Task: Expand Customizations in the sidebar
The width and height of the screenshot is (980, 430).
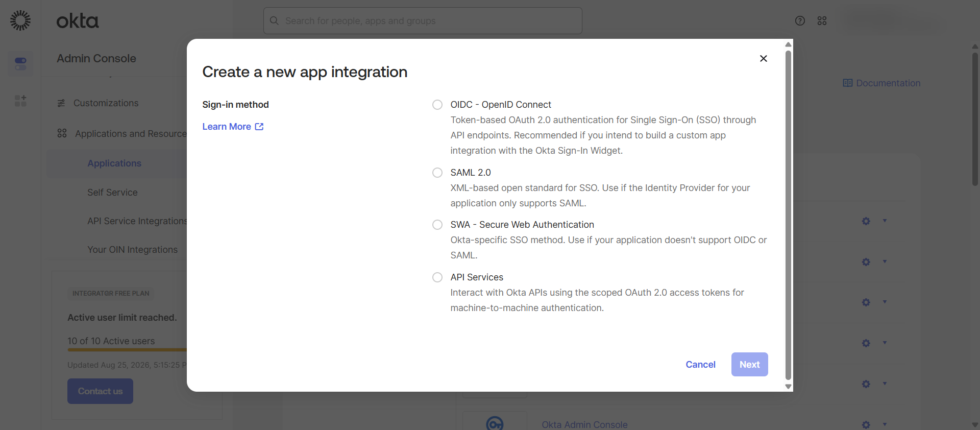Action: (x=106, y=103)
